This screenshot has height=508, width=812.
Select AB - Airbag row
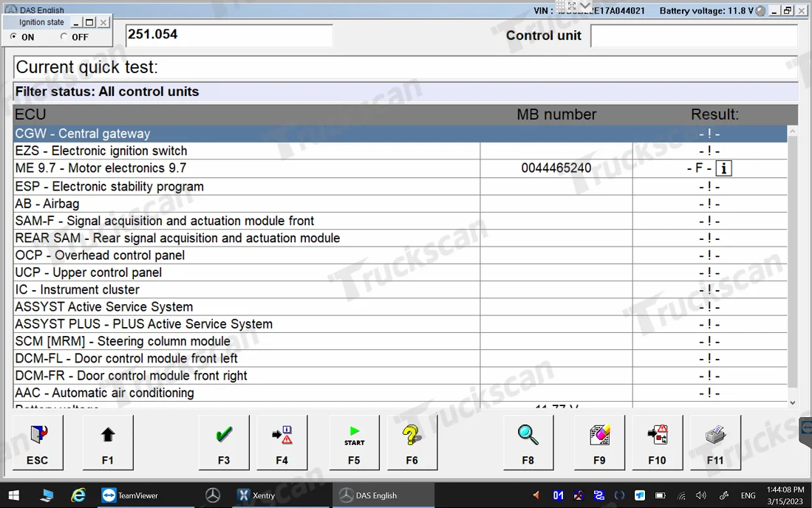[400, 204]
